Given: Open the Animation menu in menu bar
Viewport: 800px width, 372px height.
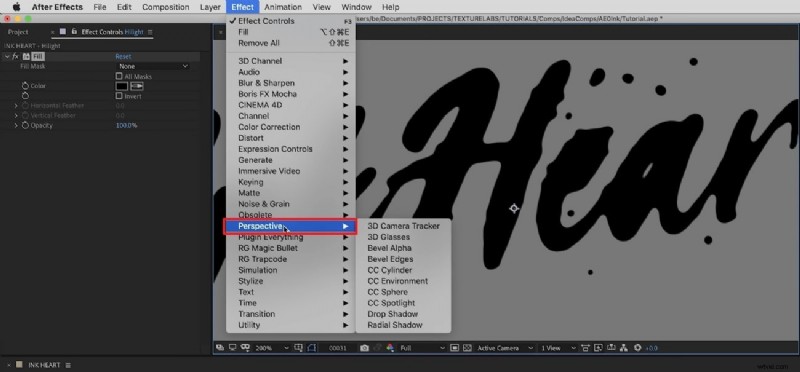Looking at the screenshot, I should 283,7.
